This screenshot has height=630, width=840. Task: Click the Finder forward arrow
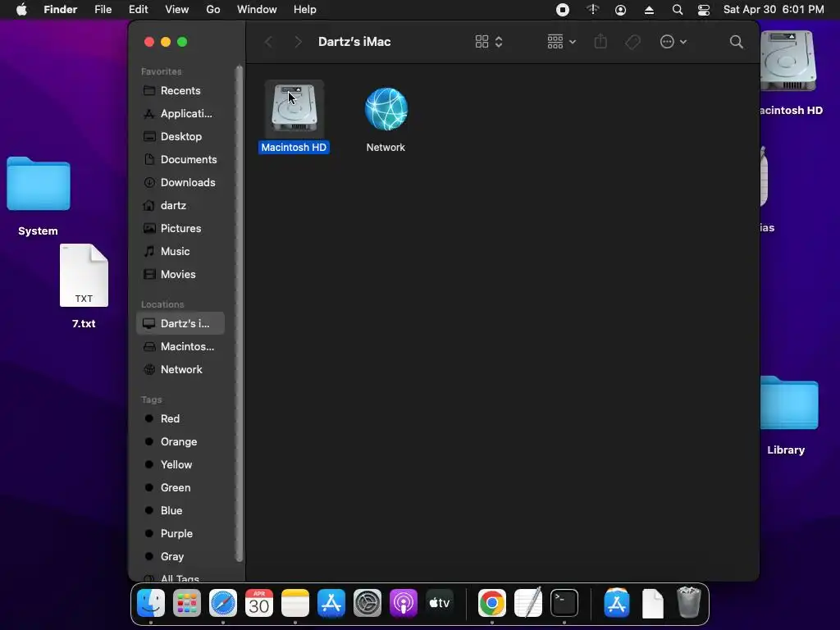pos(298,42)
